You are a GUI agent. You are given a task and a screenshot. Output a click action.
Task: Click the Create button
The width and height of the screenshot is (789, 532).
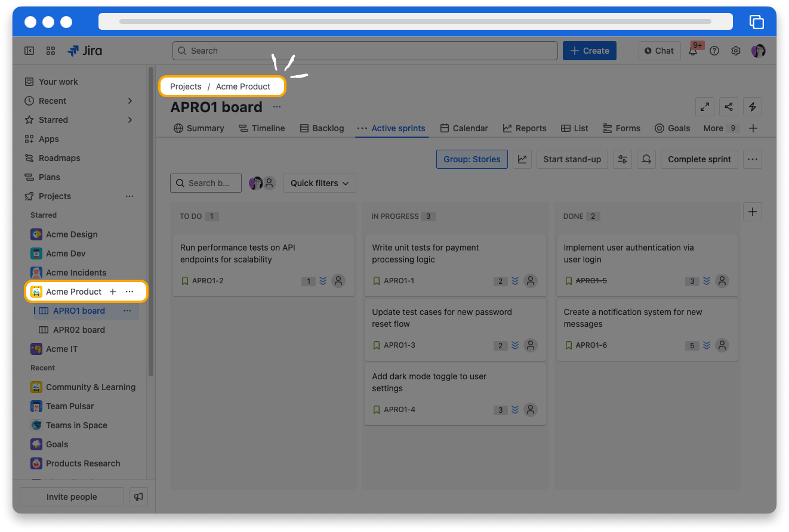pyautogui.click(x=590, y=51)
